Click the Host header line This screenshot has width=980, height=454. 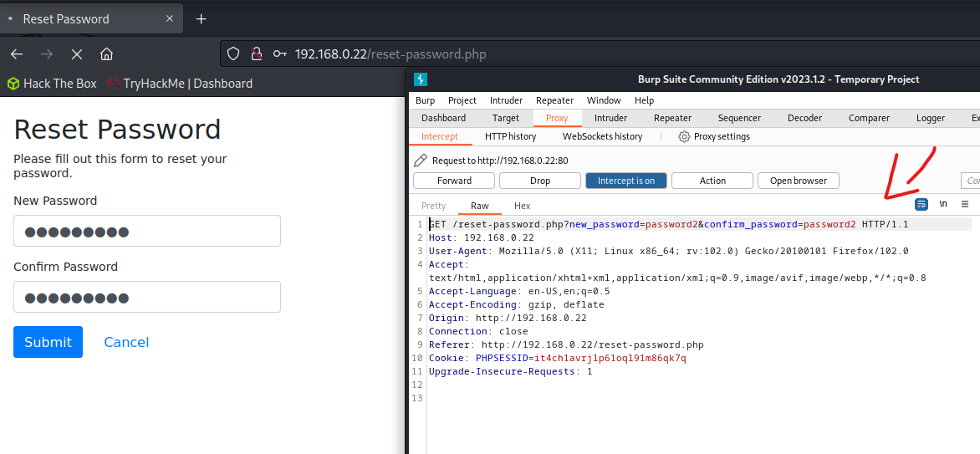coord(482,237)
